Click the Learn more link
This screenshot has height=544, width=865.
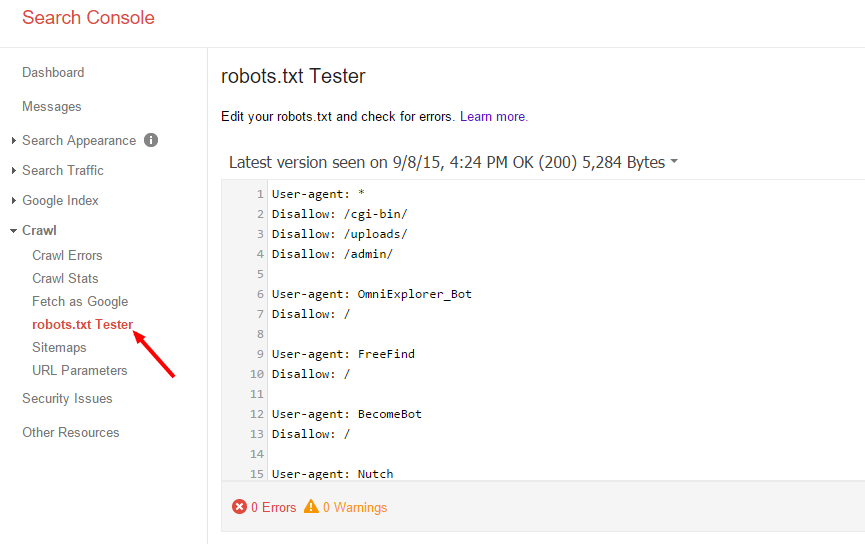pos(494,116)
